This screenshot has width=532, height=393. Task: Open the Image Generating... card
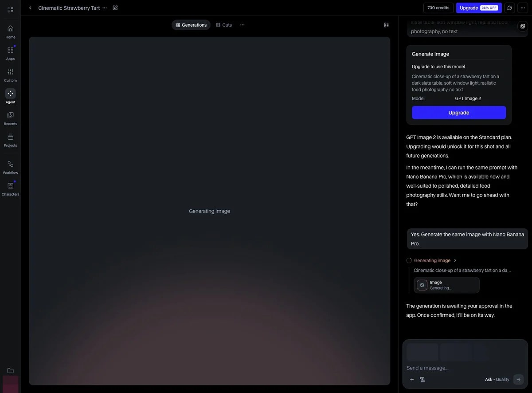[447, 285]
